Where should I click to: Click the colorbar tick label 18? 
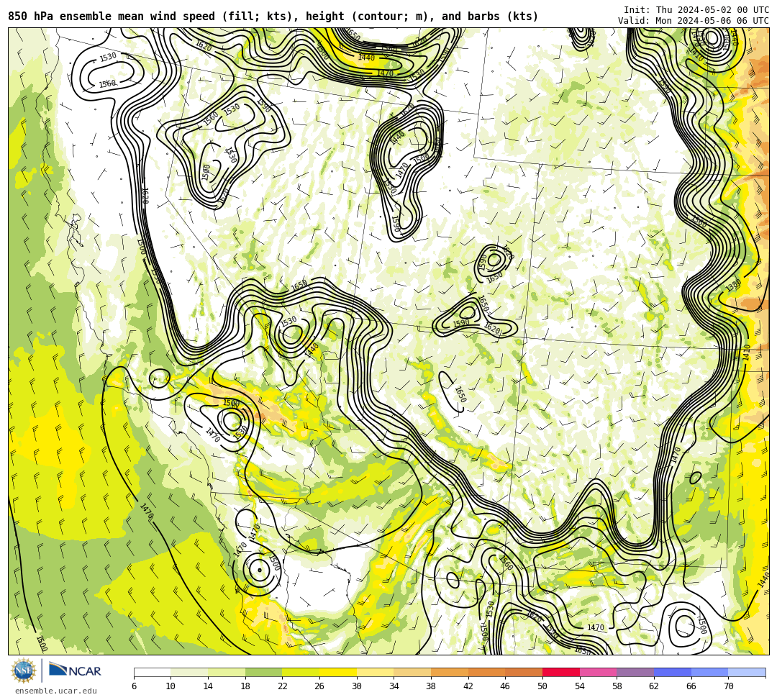(245, 686)
